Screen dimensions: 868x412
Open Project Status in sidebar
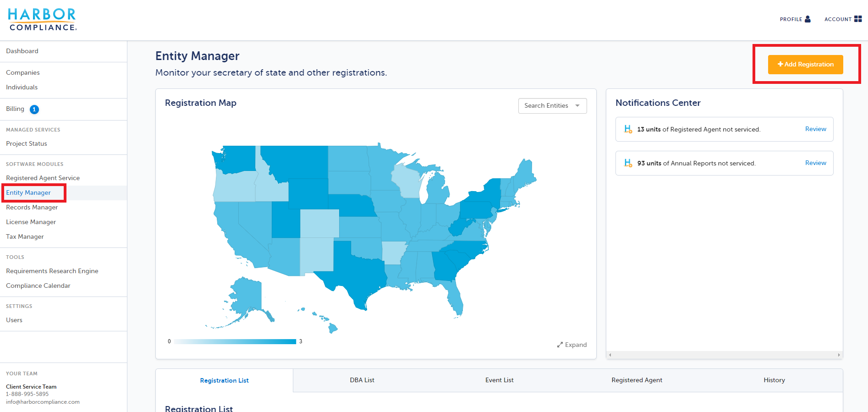click(27, 144)
